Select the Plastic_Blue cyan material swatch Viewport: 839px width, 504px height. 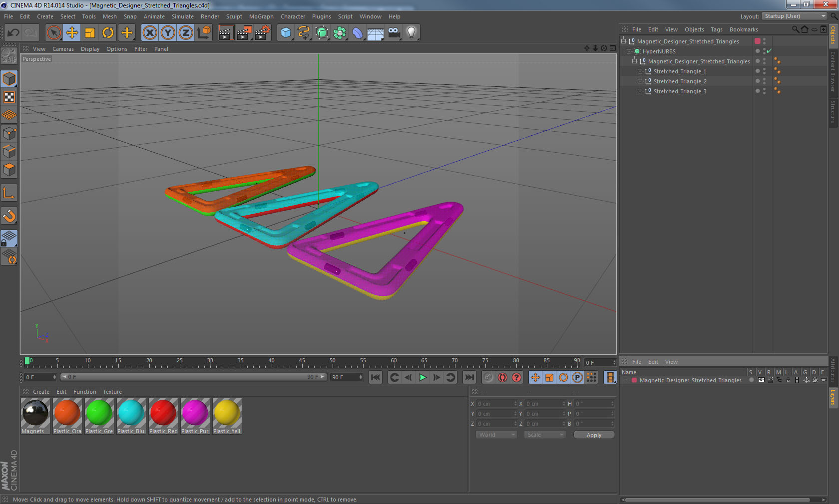point(131,416)
